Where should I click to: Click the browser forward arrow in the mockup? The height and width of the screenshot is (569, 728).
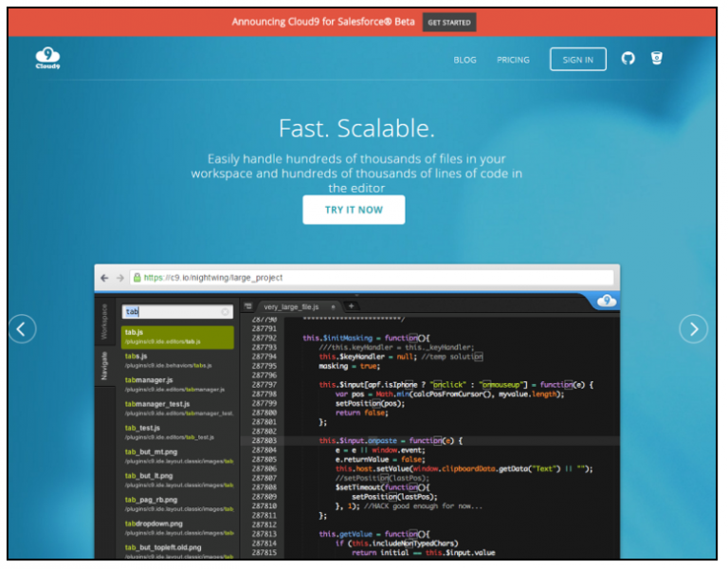tap(119, 278)
